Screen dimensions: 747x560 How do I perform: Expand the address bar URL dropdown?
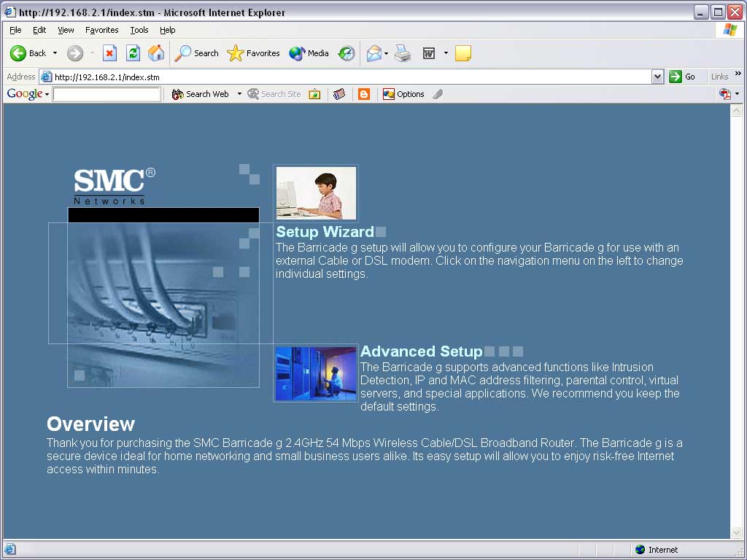[657, 77]
